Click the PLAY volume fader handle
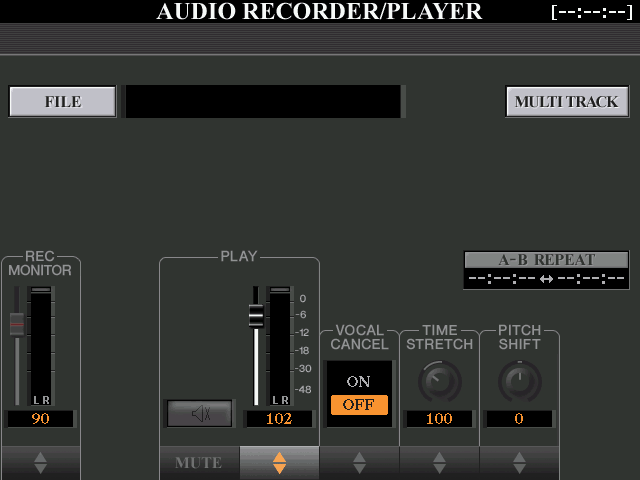640x480 pixels. click(256, 316)
